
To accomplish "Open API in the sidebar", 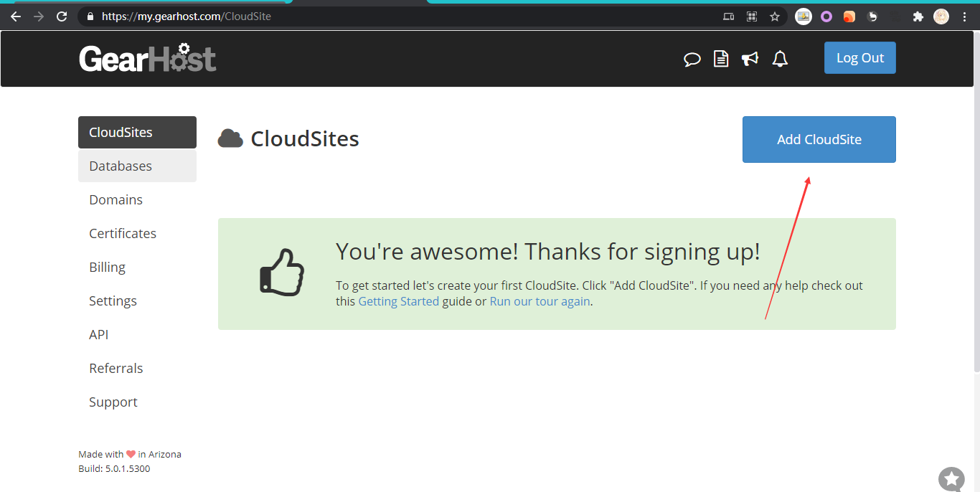I will (137, 335).
